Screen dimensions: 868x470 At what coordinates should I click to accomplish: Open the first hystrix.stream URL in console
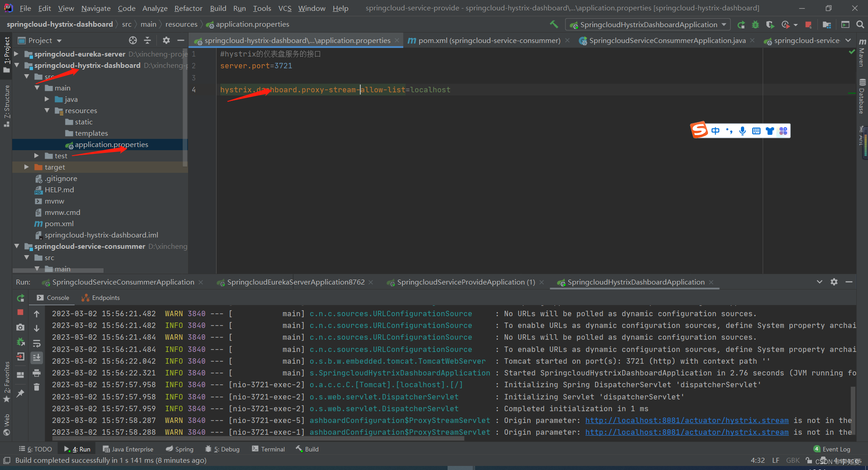(x=687, y=420)
